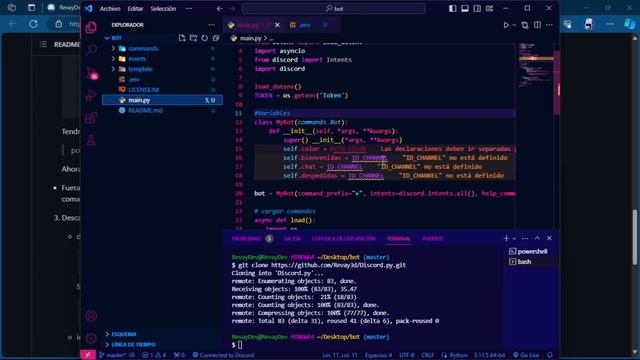Open run options dropdown arrow
640x360 pixels.
click(x=514, y=25)
